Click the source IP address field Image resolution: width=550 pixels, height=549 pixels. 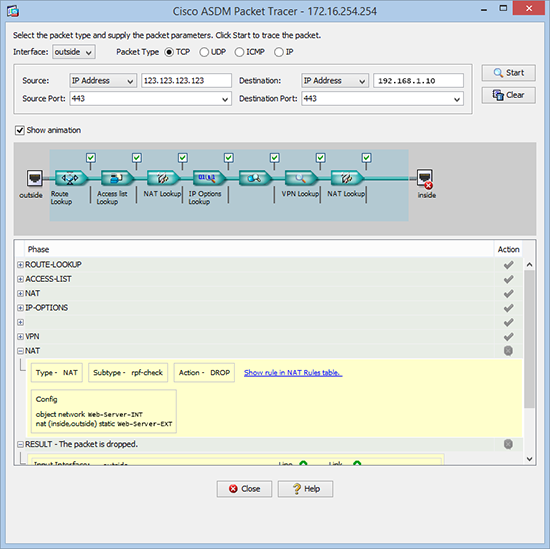(186, 81)
